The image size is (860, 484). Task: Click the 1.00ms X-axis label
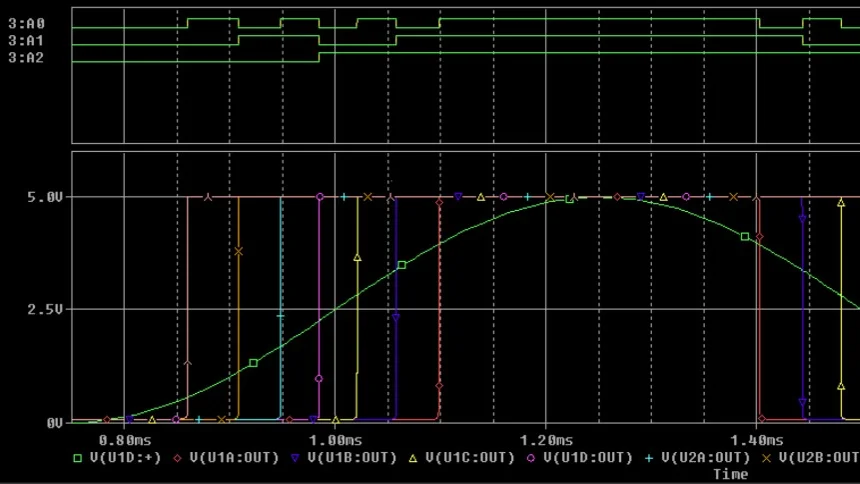click(335, 440)
